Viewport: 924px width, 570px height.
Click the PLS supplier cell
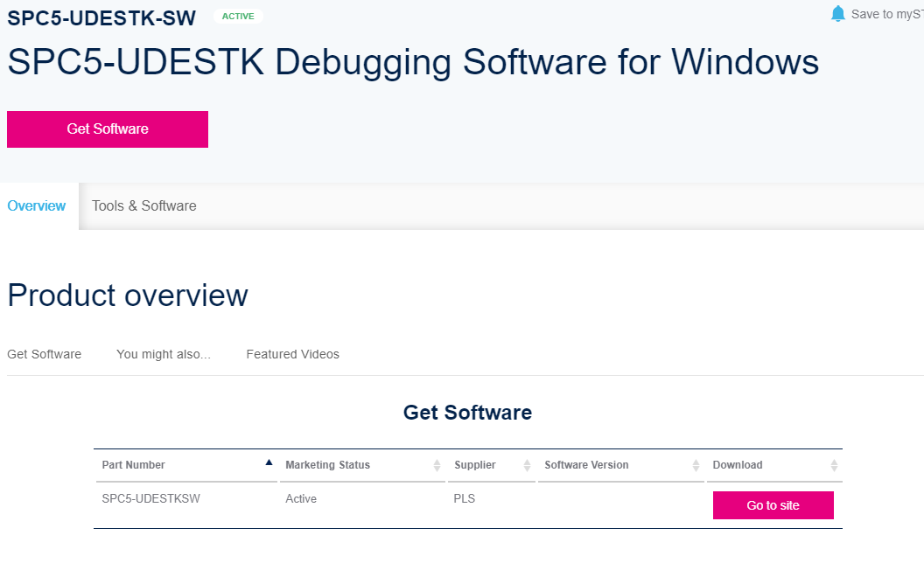pos(465,498)
